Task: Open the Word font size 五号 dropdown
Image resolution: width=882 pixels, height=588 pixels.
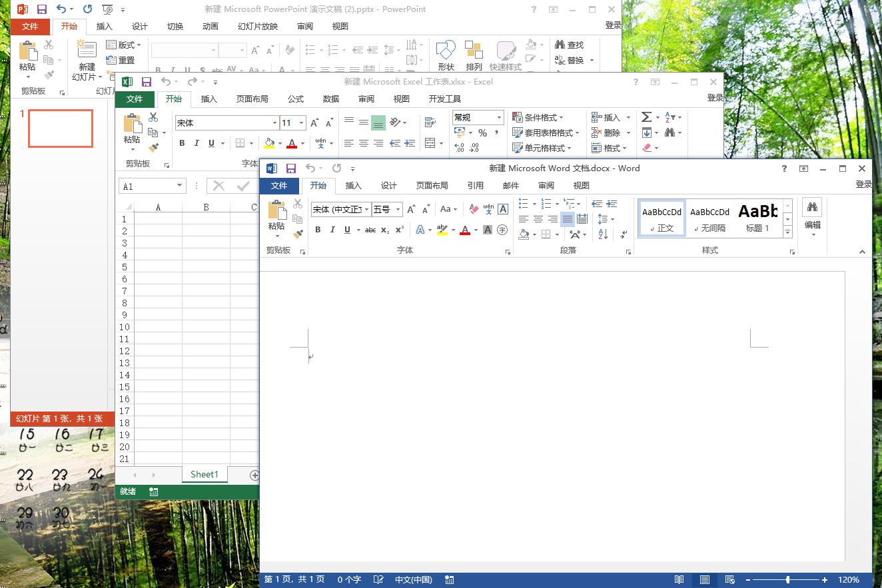Action: pos(398,209)
